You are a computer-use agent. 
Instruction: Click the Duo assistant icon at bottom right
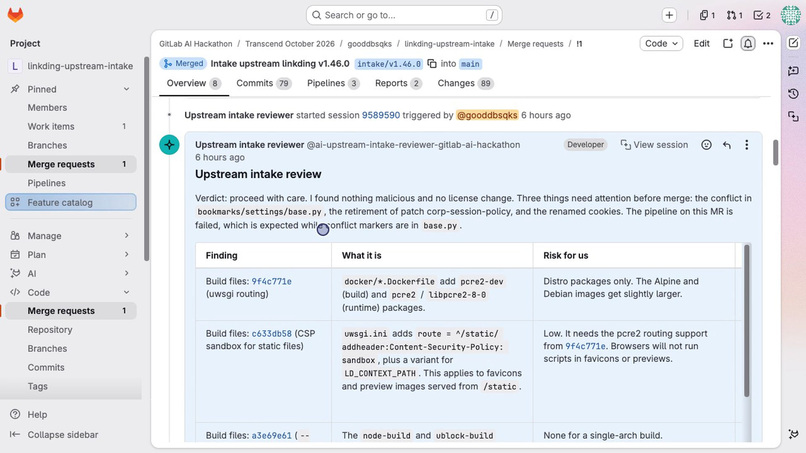coord(793,434)
